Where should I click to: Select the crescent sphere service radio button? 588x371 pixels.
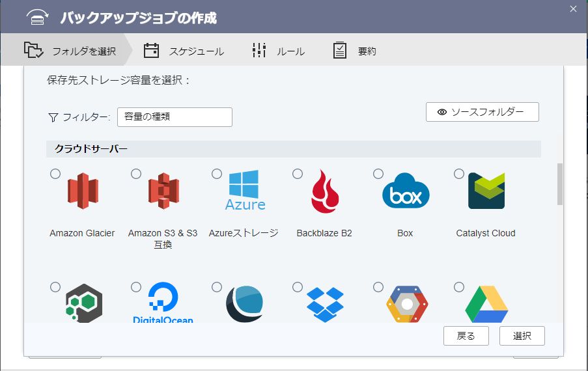pyautogui.click(x=217, y=287)
